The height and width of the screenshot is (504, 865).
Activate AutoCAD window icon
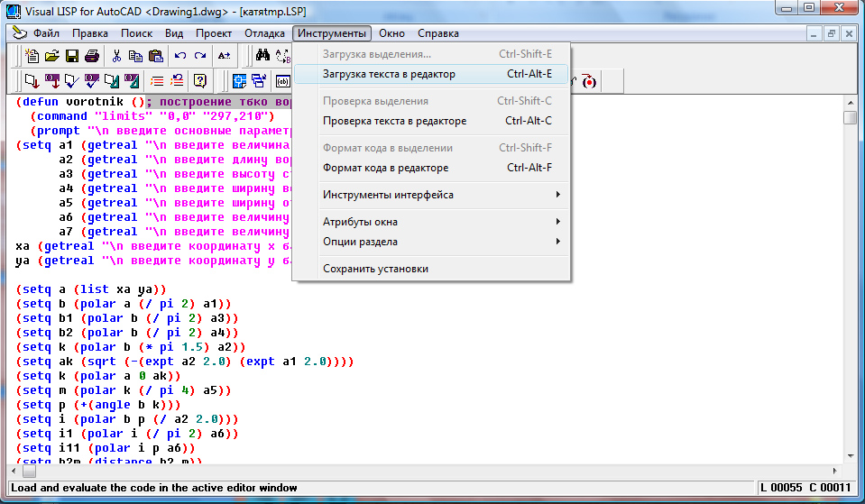[239, 82]
